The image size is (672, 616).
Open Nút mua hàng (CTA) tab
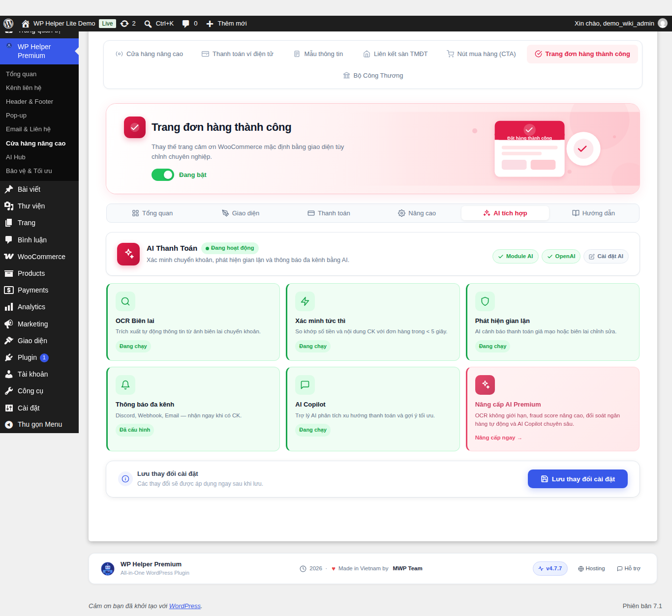481,54
